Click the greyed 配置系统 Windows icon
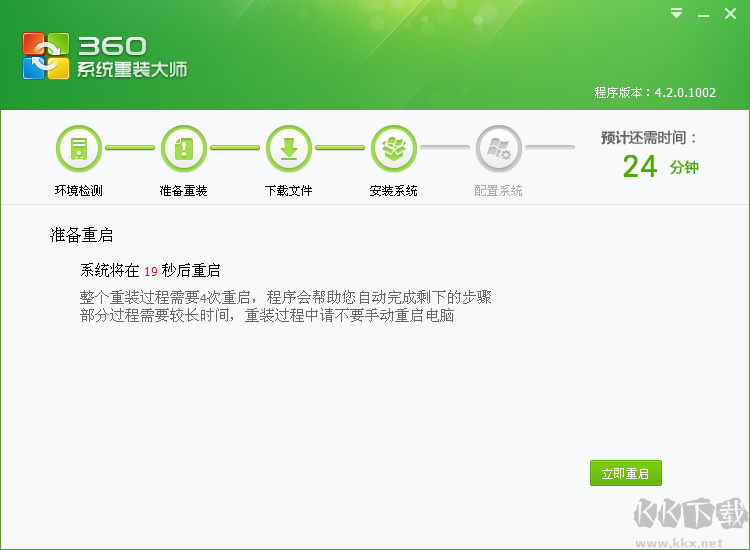 (x=498, y=148)
